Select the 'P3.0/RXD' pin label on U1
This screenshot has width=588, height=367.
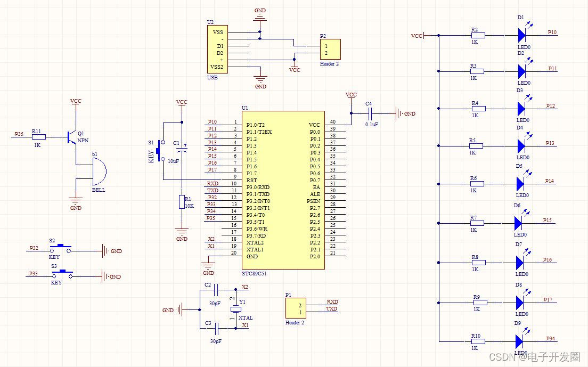click(x=258, y=187)
